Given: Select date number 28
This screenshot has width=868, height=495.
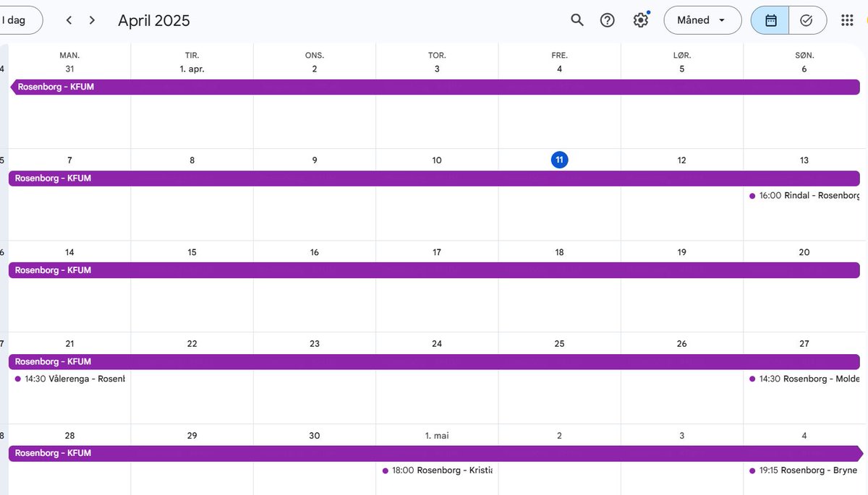Looking at the screenshot, I should pos(69,436).
